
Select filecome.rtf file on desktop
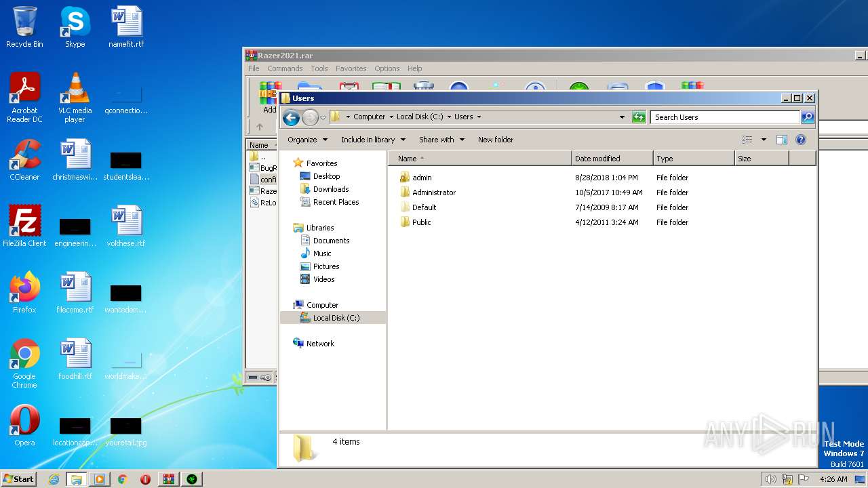75,293
